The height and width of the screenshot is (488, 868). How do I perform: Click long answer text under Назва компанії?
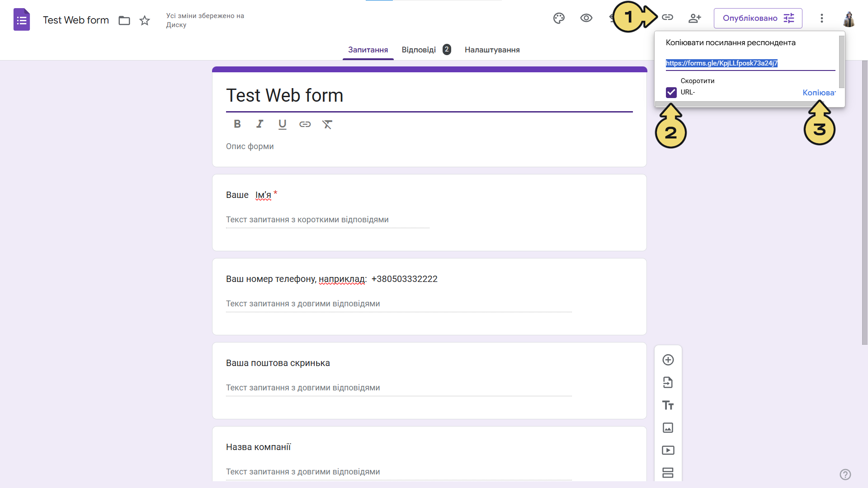click(x=303, y=472)
